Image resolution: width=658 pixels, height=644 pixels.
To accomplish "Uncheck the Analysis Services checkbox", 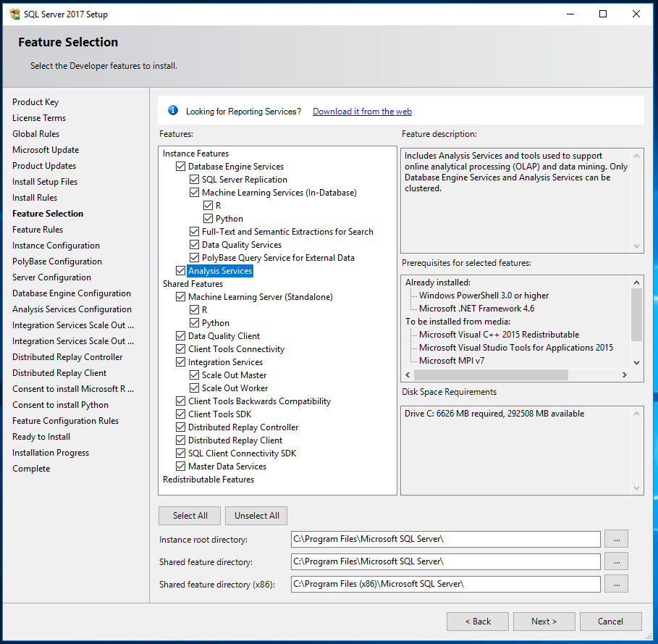I will click(181, 271).
